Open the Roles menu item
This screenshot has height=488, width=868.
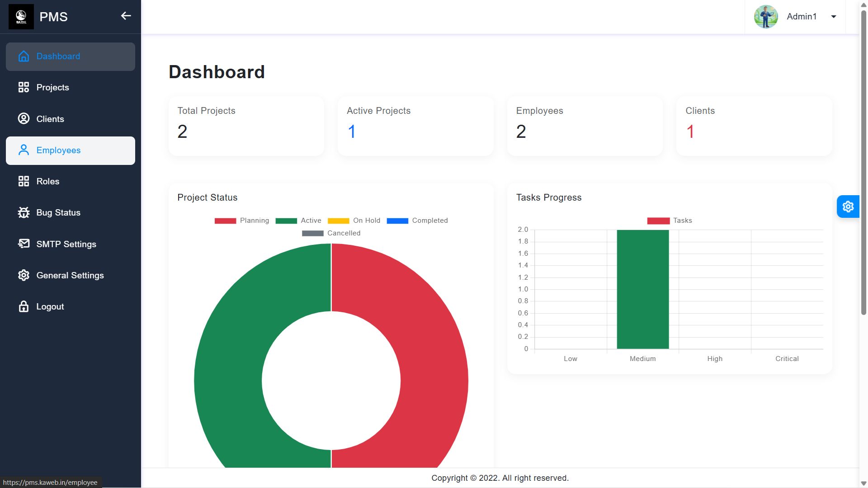tap(47, 182)
